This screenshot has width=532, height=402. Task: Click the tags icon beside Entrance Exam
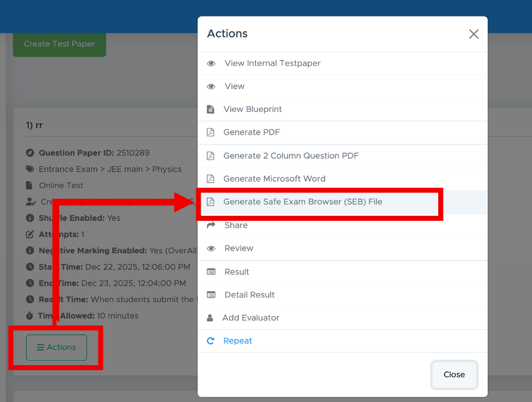point(30,169)
